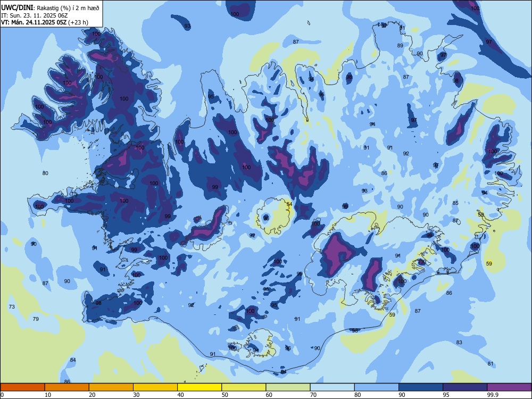
Task: Select the 'Rakastig (%) í 2 m hæð' label
Action: point(68,8)
